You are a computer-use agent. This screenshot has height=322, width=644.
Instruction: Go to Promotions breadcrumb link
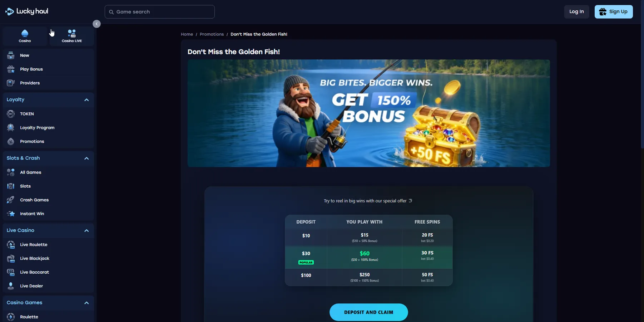click(x=212, y=34)
